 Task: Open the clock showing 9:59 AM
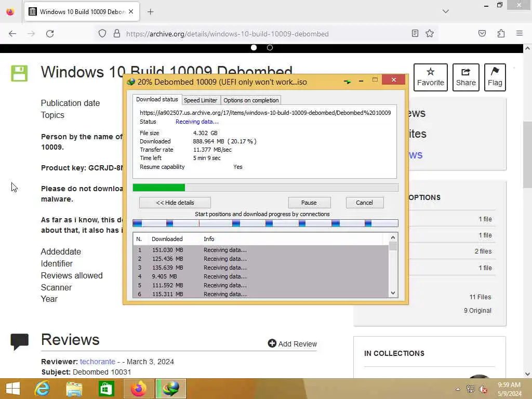coord(509,389)
